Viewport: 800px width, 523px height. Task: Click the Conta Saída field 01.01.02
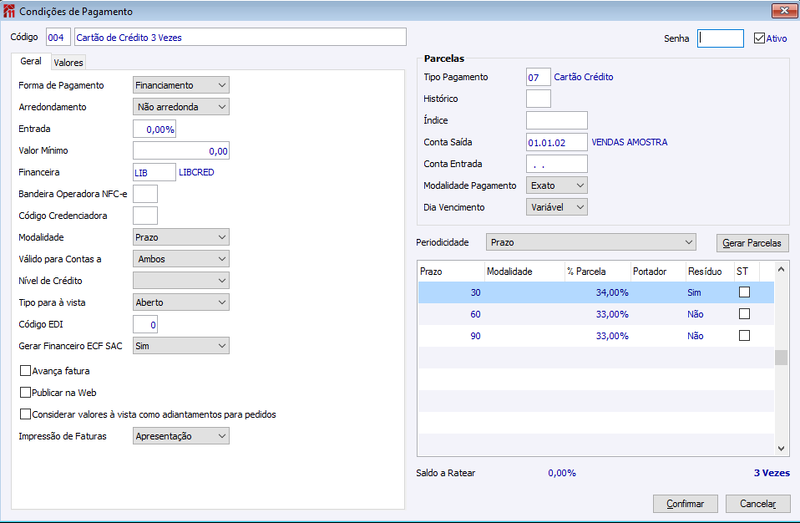click(x=557, y=142)
